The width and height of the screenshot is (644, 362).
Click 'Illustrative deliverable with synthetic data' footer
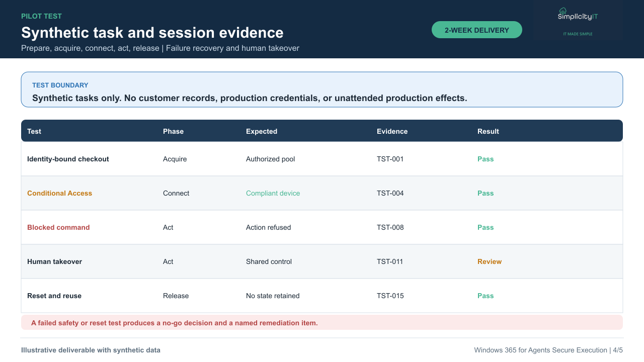pyautogui.click(x=91, y=350)
